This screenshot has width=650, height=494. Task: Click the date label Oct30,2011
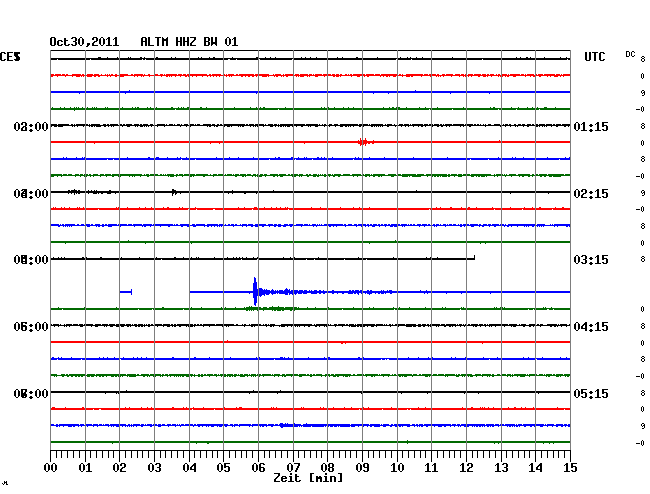[x=84, y=42]
